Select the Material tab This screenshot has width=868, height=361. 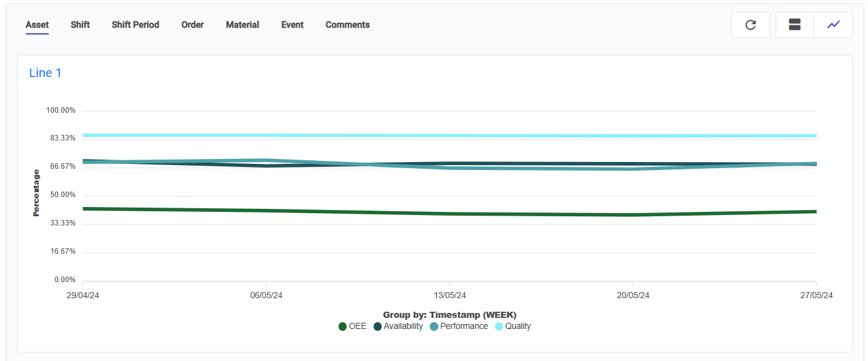click(242, 25)
